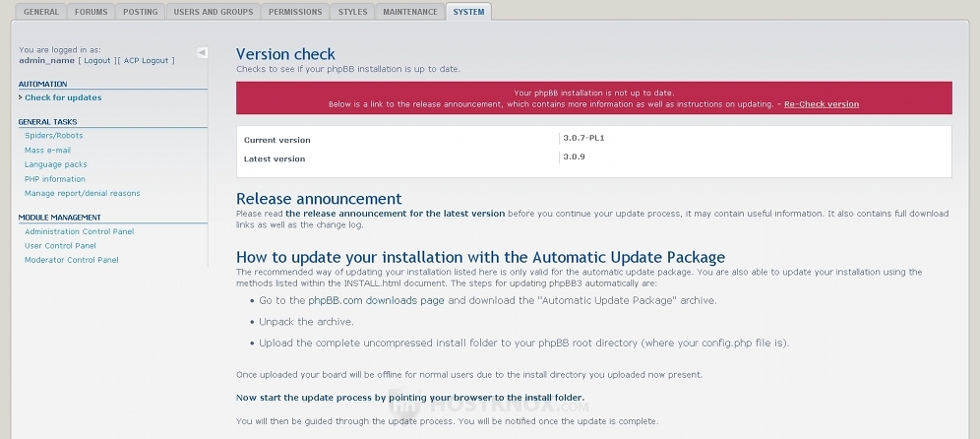Open Administration Control Panel modules
The height and width of the screenshot is (439, 980).
pos(80,231)
